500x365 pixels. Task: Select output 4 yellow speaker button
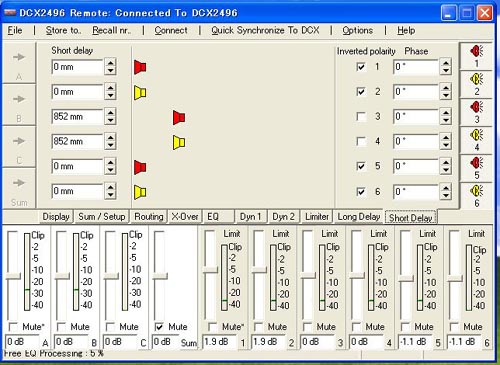tap(476, 140)
